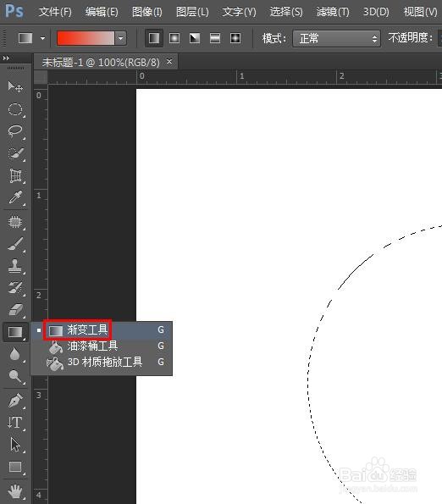Open the gradient picker dropdown arrow
This screenshot has width=442, height=504.
121,38
